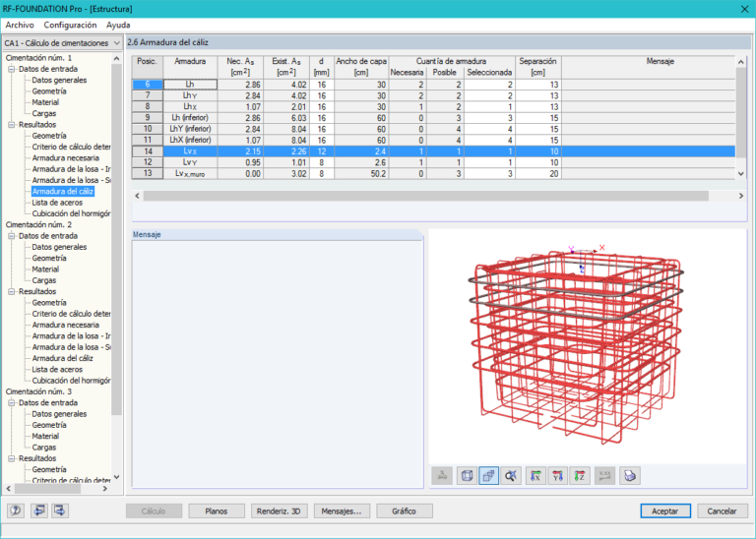756x539 pixels.
Task: Collapse Datos de entrada under Cimentación núm. 2
Action: [x=12, y=236]
